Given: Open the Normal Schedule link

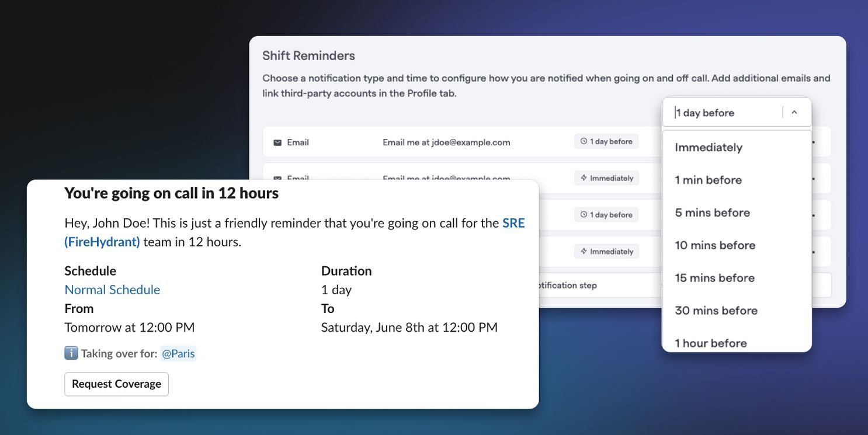Looking at the screenshot, I should click(x=112, y=290).
